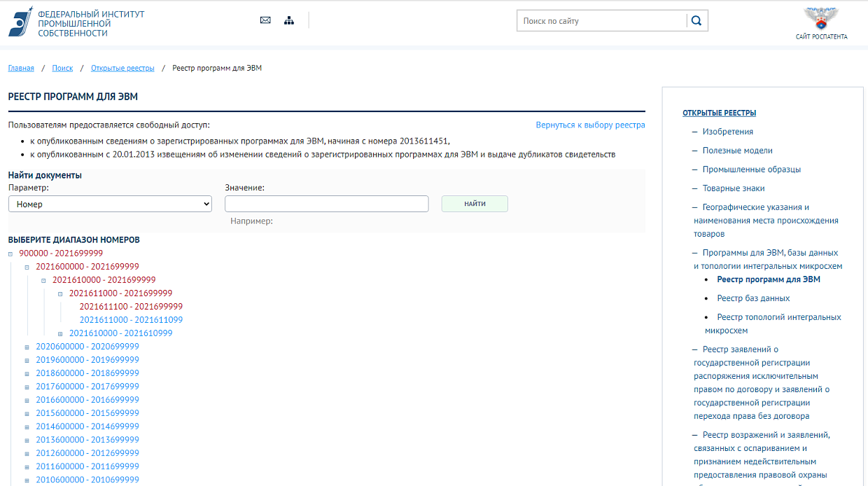This screenshot has height=486, width=868.
Task: Click Вернуться к выбору реестра link
Action: (590, 125)
